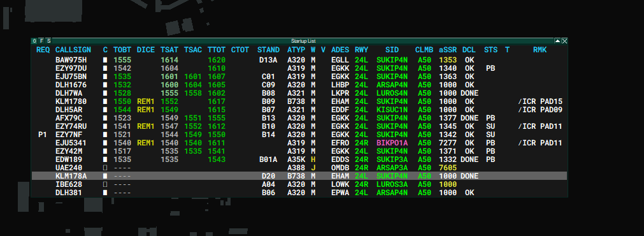Click runway 24R for EDW189
Screen dimensions: 644x236
(361, 159)
